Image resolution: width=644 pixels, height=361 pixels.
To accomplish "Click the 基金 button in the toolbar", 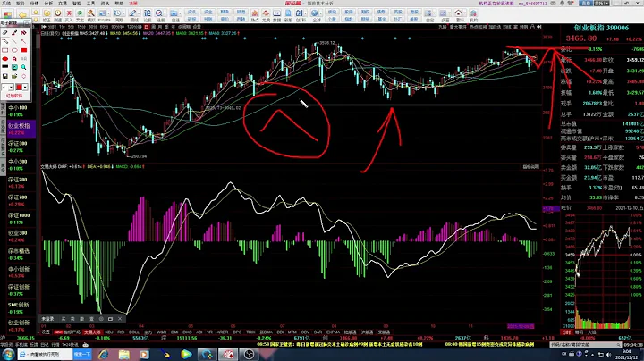I will pyautogui.click(x=382, y=19).
